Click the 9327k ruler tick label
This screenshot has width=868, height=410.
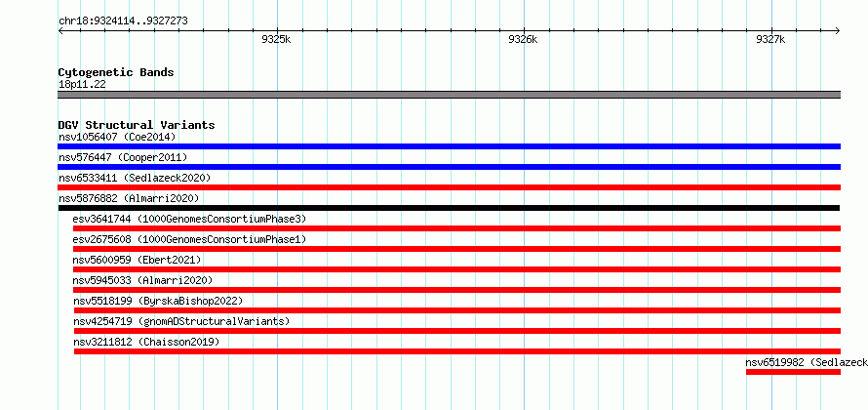click(x=770, y=39)
